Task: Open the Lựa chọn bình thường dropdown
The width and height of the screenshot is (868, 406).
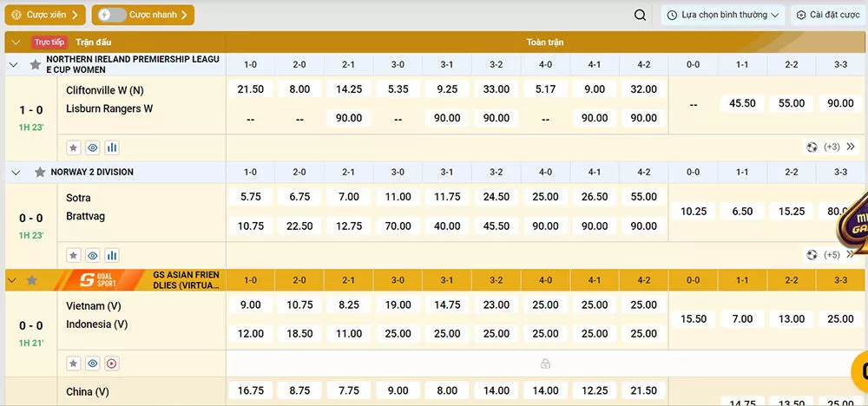Action: [x=723, y=15]
